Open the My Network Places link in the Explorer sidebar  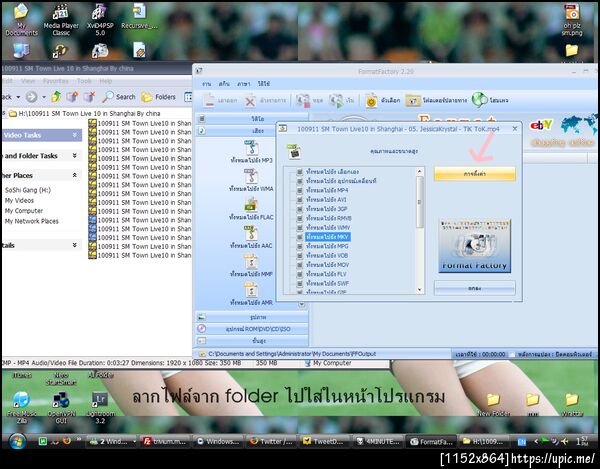coord(32,221)
